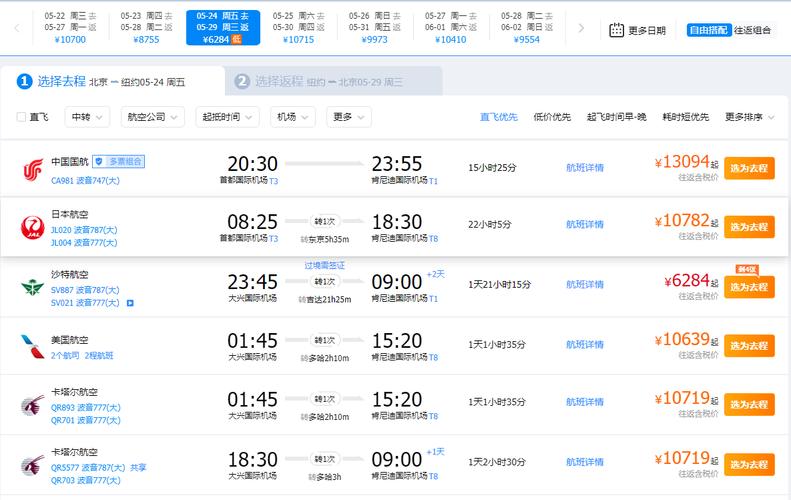Open the 起抵时间 dropdown filter
The width and height of the screenshot is (791, 500).
click(227, 117)
